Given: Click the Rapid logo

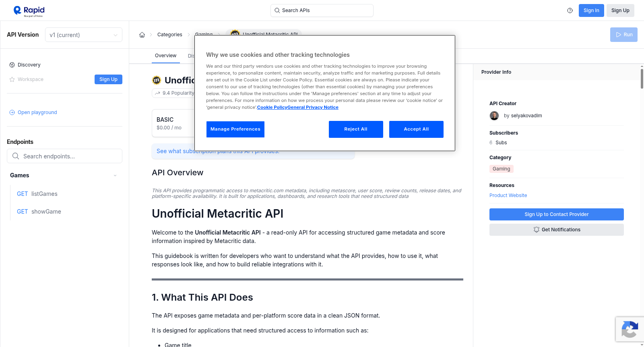Looking at the screenshot, I should click(x=29, y=11).
